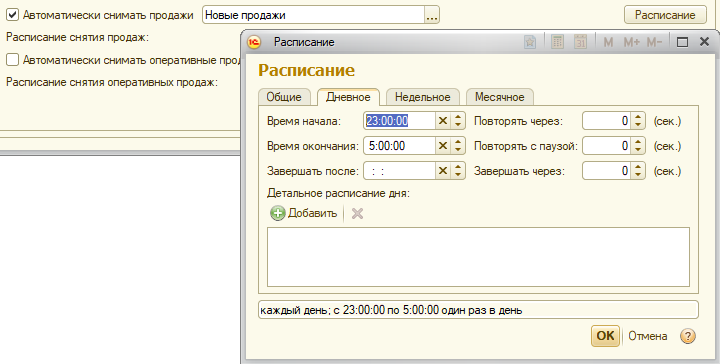Open the calculator icon in the title bar

point(557,42)
